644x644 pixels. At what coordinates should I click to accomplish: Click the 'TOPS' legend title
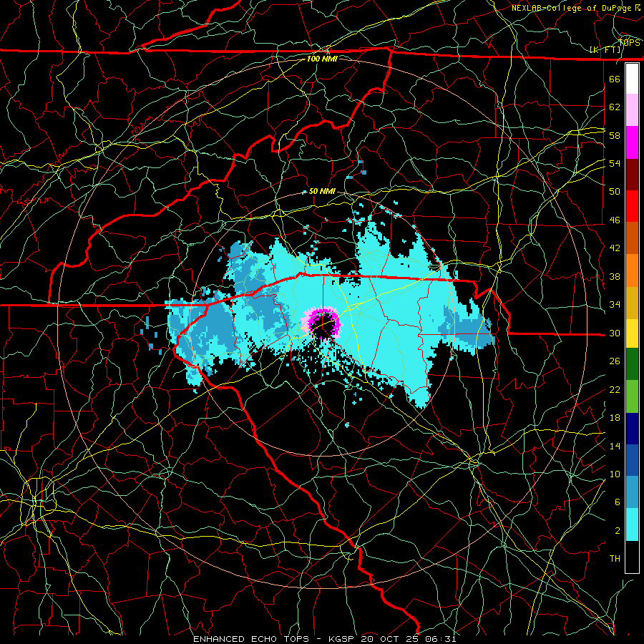pos(629,43)
